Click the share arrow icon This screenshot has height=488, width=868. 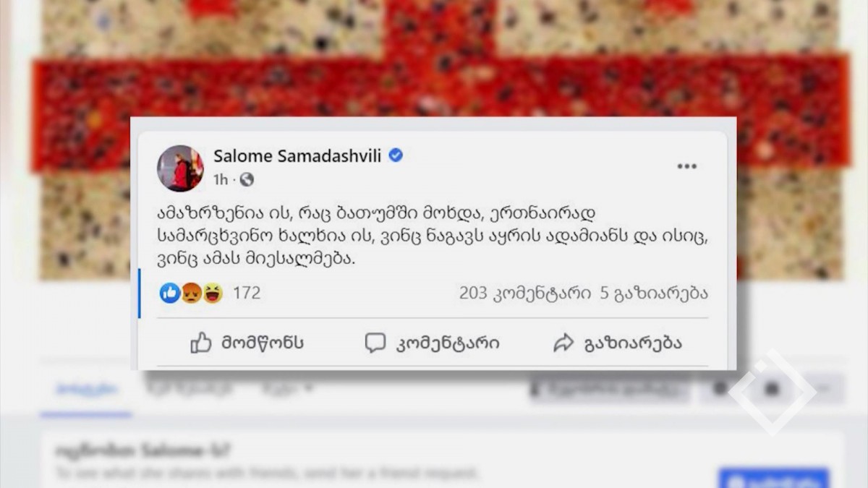563,343
